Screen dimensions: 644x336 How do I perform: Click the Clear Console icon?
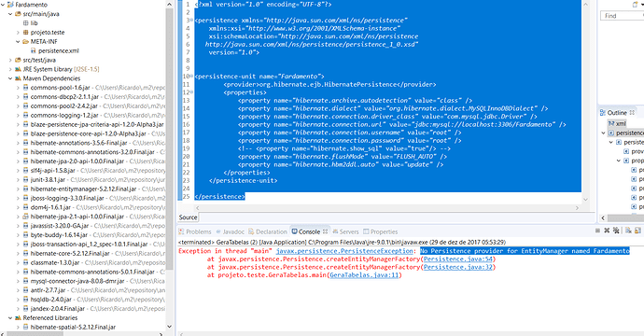(x=628, y=230)
